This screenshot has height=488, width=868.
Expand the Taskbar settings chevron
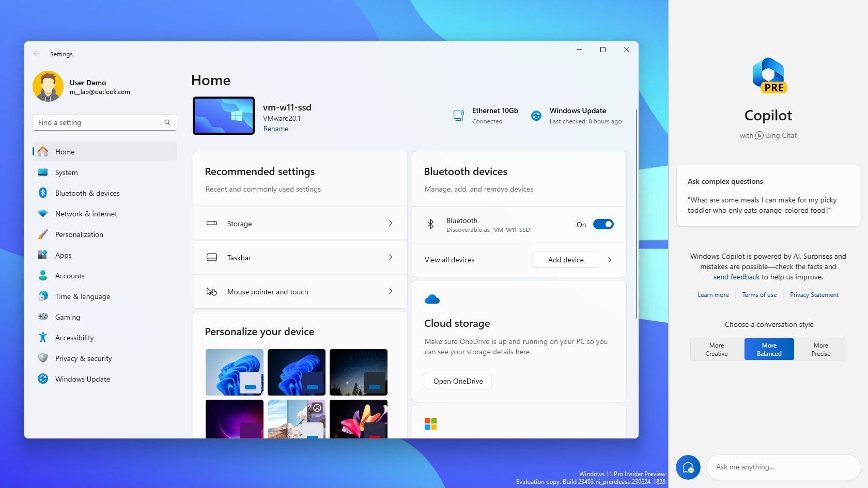(x=391, y=257)
